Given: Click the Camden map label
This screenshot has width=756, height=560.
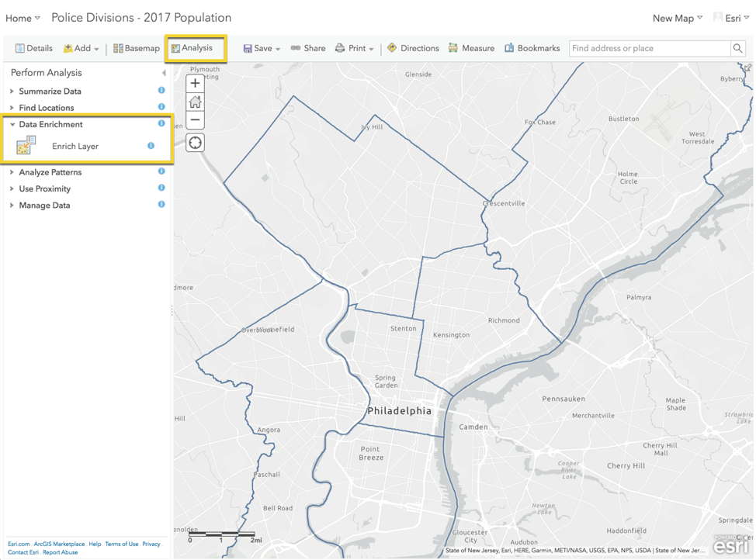Looking at the screenshot, I should coord(473,427).
